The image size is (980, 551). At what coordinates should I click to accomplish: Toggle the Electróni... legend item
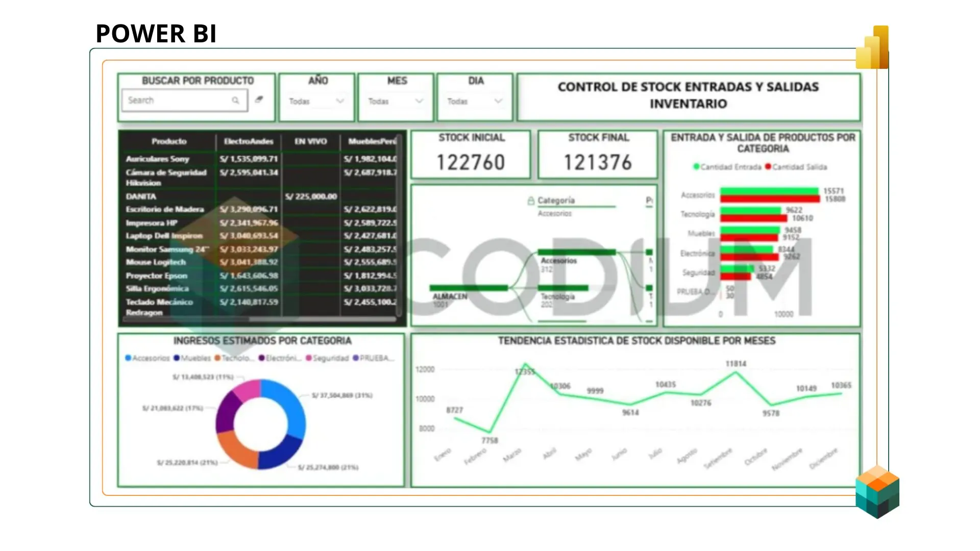(x=280, y=358)
